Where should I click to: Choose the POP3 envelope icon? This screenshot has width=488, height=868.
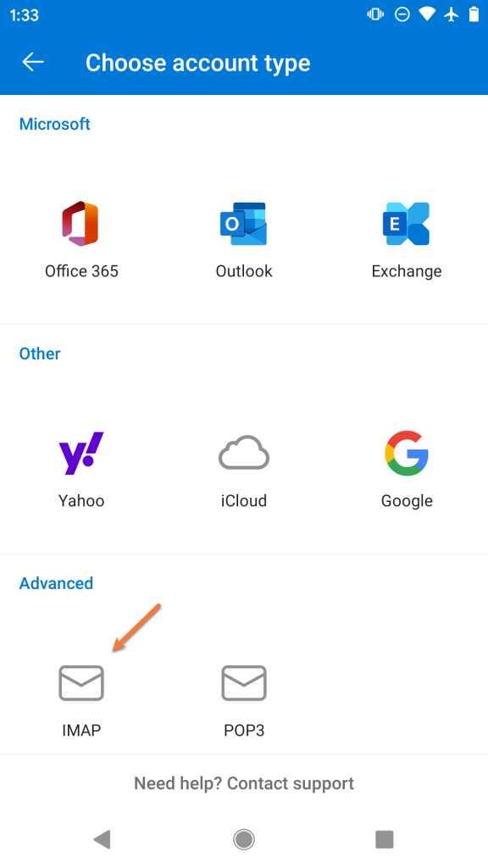tap(244, 682)
